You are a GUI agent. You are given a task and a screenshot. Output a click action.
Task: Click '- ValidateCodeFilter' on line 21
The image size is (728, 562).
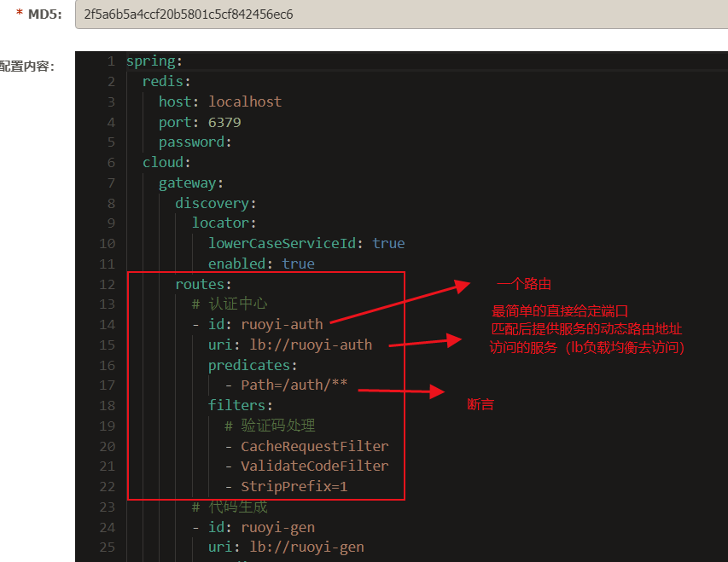pyautogui.click(x=307, y=466)
